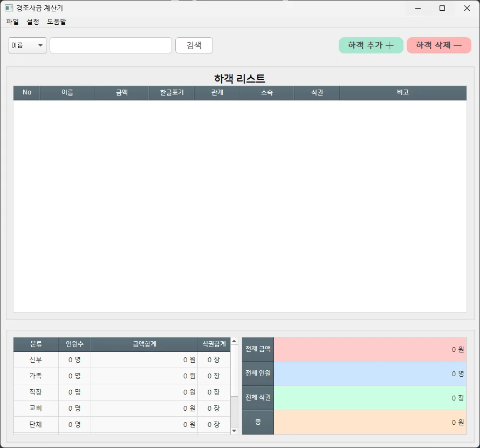Select the 단체 category row
Image resolution: width=480 pixels, height=448 pixels.
point(122,425)
